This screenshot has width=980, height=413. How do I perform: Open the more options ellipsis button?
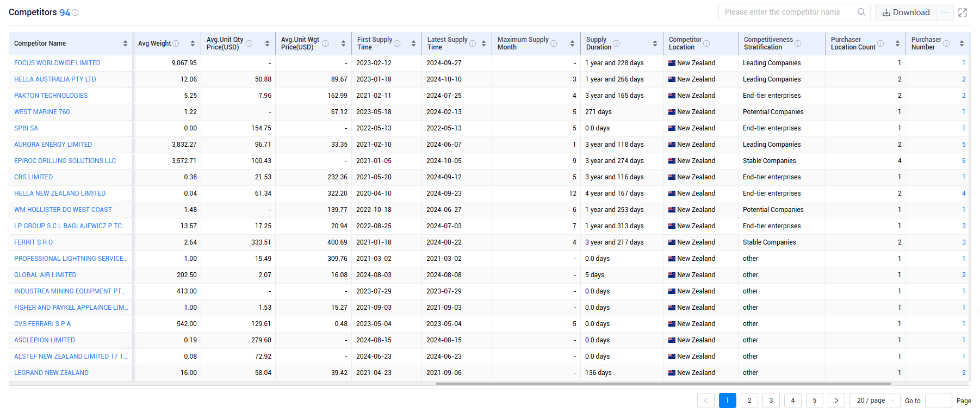point(945,12)
